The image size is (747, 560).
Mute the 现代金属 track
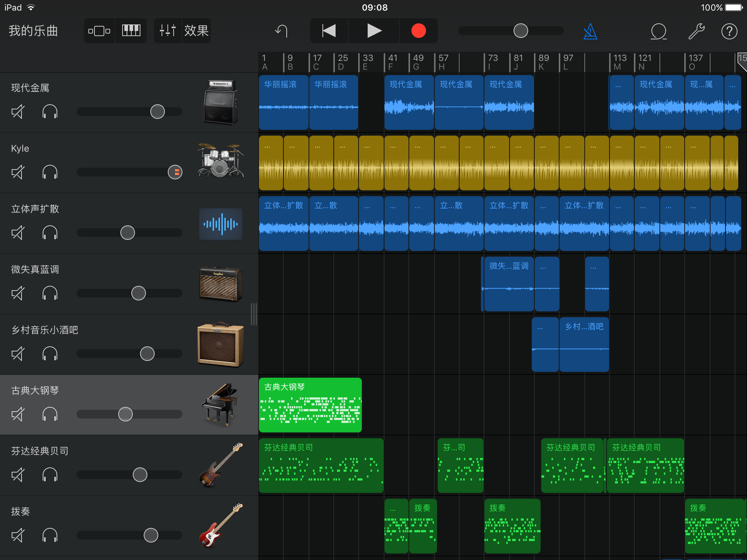[18, 112]
